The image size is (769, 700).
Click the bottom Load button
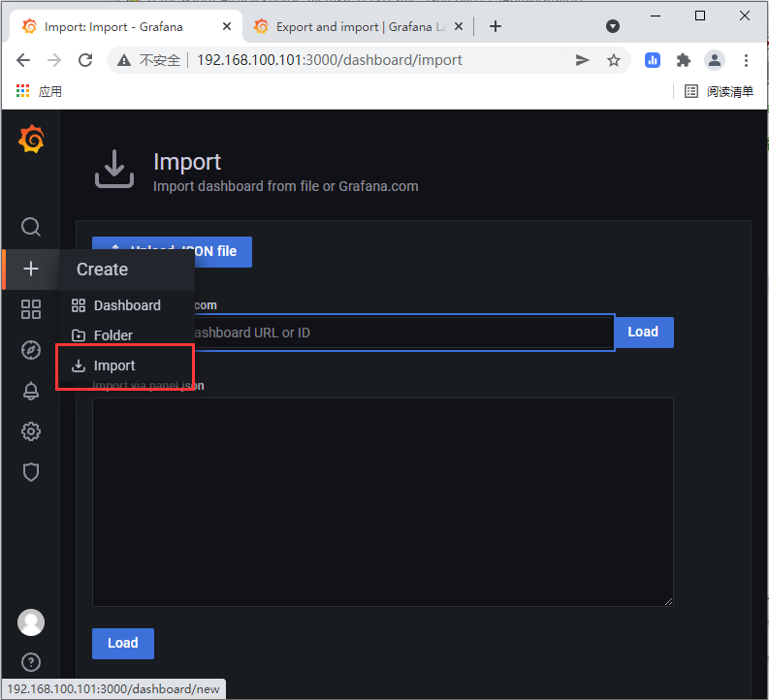(x=123, y=643)
